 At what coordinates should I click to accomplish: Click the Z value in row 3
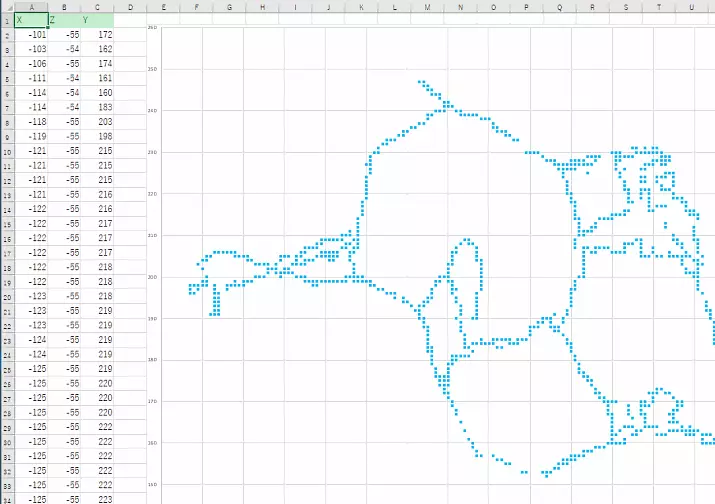tap(64, 49)
